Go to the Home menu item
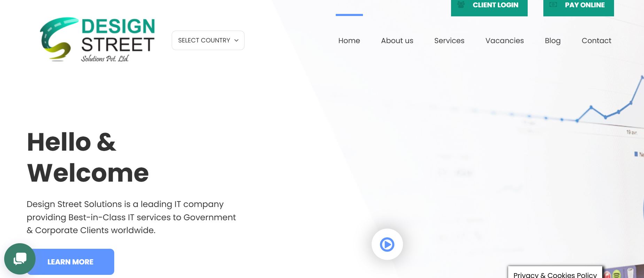Viewport: 644px width, 278px height. (349, 41)
